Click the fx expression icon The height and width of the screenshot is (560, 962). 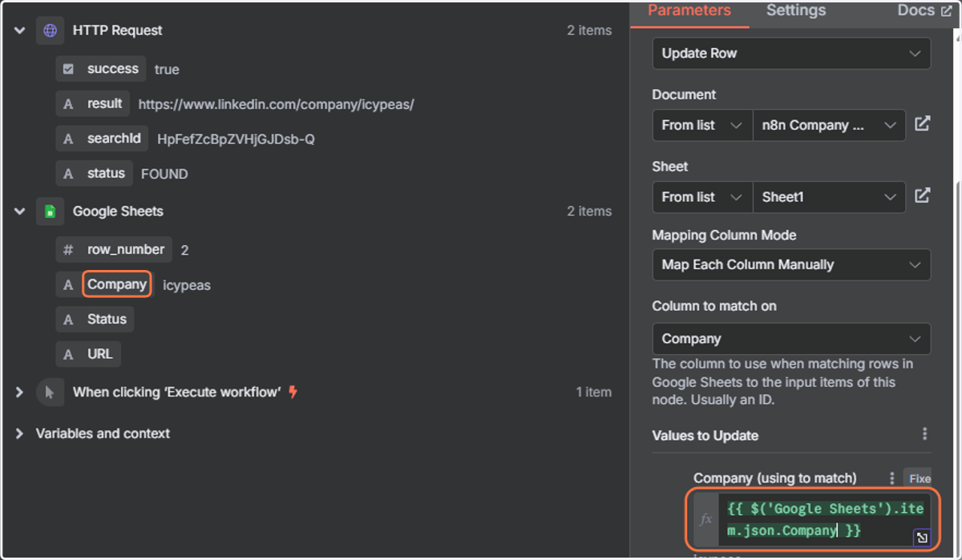click(705, 519)
